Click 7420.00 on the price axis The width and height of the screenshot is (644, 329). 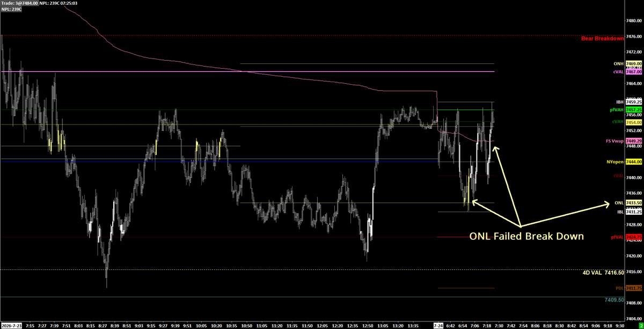[x=634, y=256]
